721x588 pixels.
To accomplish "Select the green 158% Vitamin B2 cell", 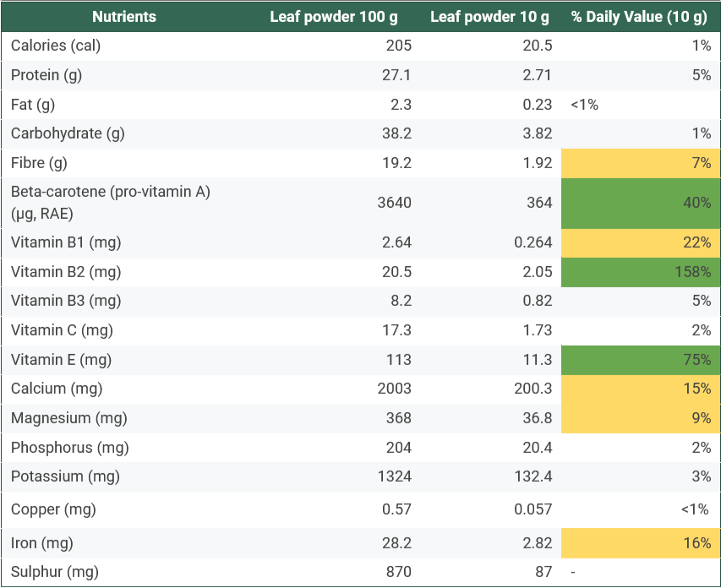I will point(640,272).
